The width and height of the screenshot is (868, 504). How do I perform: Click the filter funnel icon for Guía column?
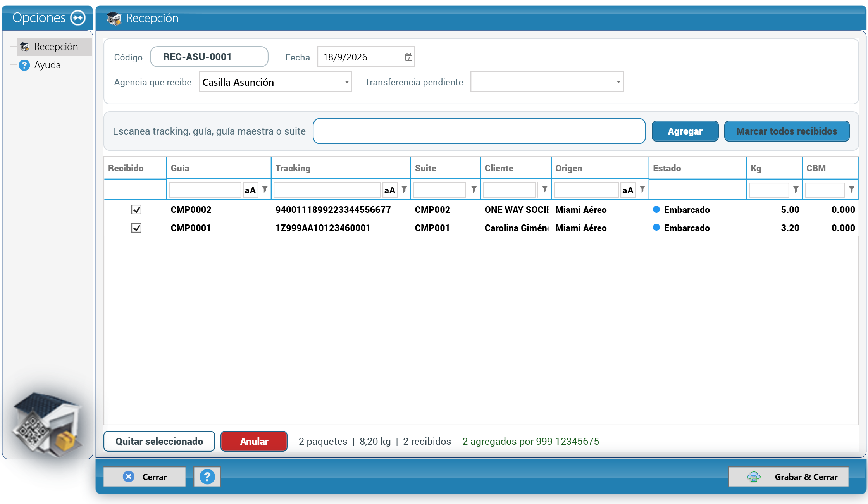tap(265, 189)
